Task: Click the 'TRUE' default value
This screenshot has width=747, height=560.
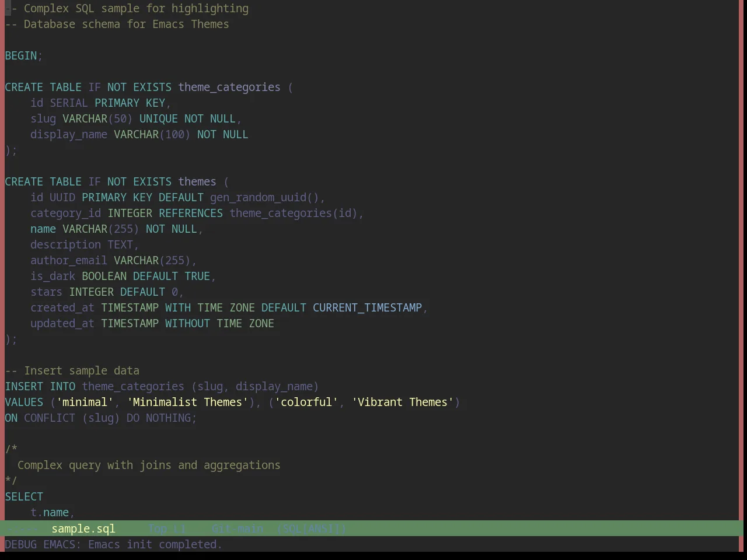Action: pyautogui.click(x=197, y=276)
